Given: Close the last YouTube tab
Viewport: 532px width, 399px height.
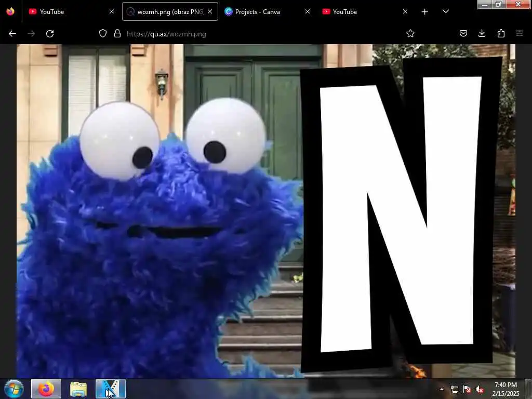Looking at the screenshot, I should pyautogui.click(x=405, y=11).
